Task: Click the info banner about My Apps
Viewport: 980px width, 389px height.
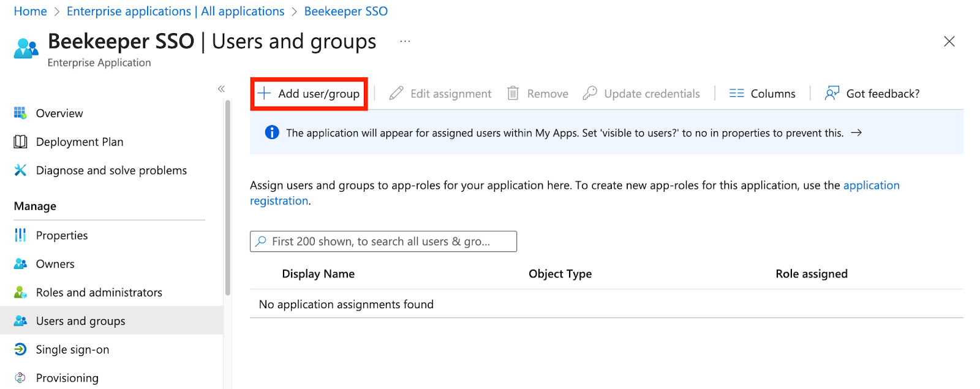Action: [606, 132]
